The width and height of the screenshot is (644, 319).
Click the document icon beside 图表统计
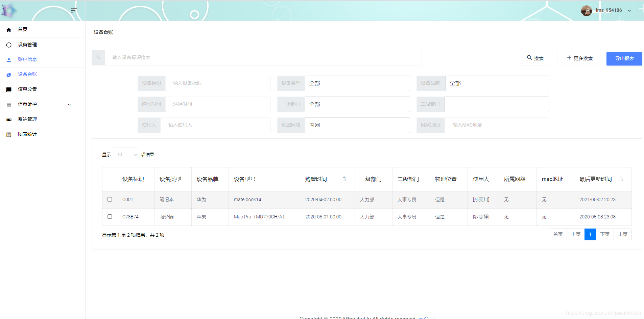pos(9,134)
